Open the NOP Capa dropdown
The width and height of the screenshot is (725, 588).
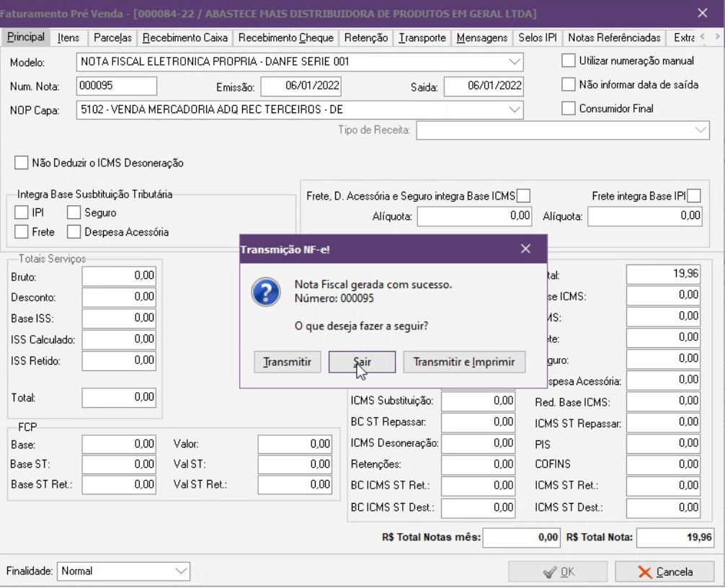click(515, 110)
